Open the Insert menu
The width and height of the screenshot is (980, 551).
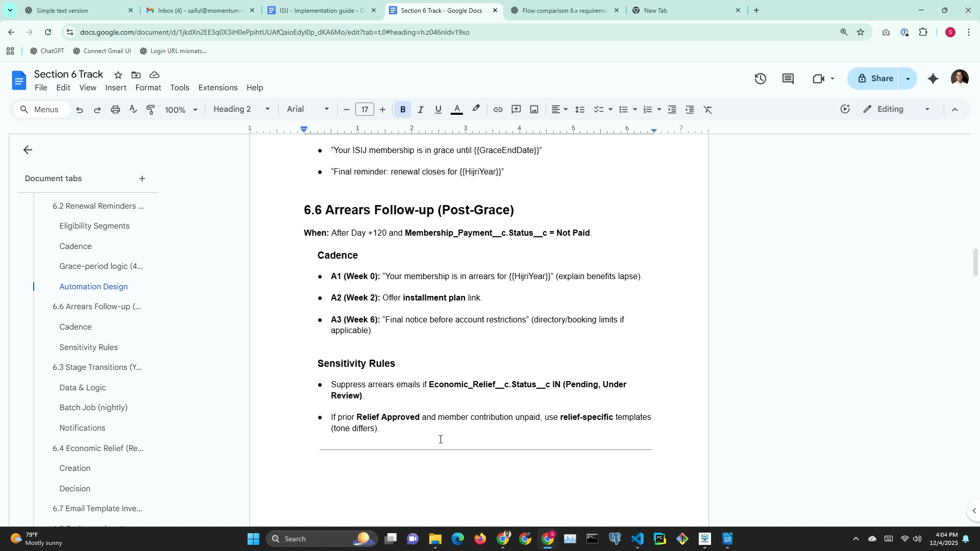115,88
